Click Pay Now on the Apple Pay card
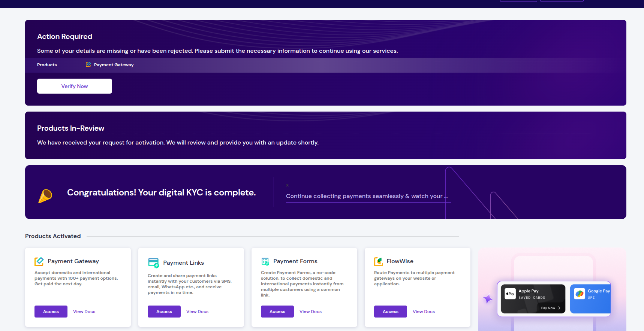The height and width of the screenshot is (331, 644). pos(551,308)
